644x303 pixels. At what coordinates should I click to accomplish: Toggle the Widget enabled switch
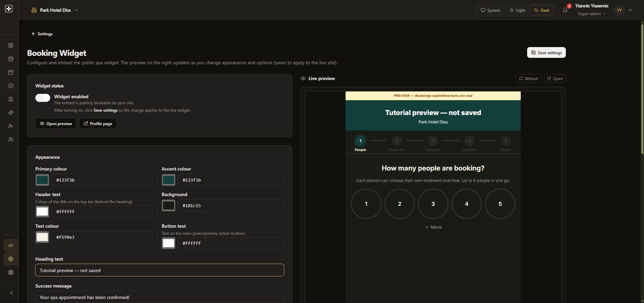click(43, 98)
